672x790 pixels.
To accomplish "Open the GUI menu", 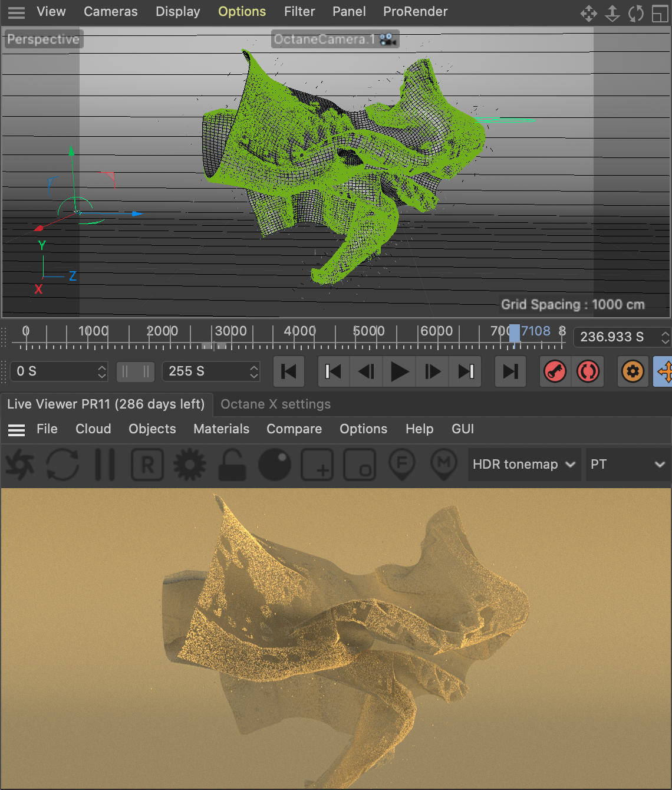I will click(463, 429).
